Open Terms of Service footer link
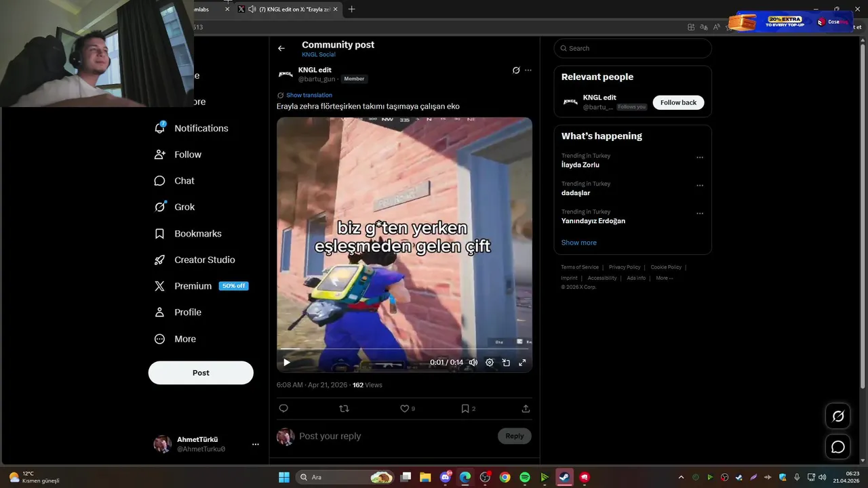 click(x=580, y=267)
